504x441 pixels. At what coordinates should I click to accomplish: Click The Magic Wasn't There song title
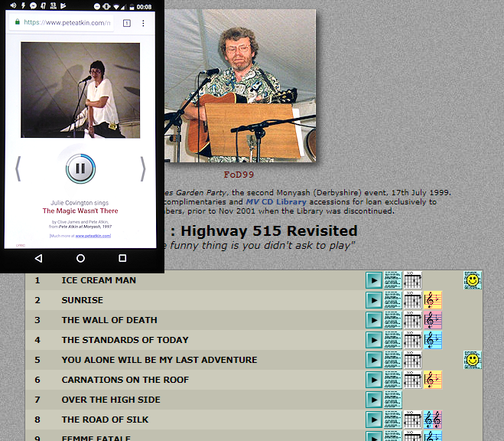click(80, 211)
